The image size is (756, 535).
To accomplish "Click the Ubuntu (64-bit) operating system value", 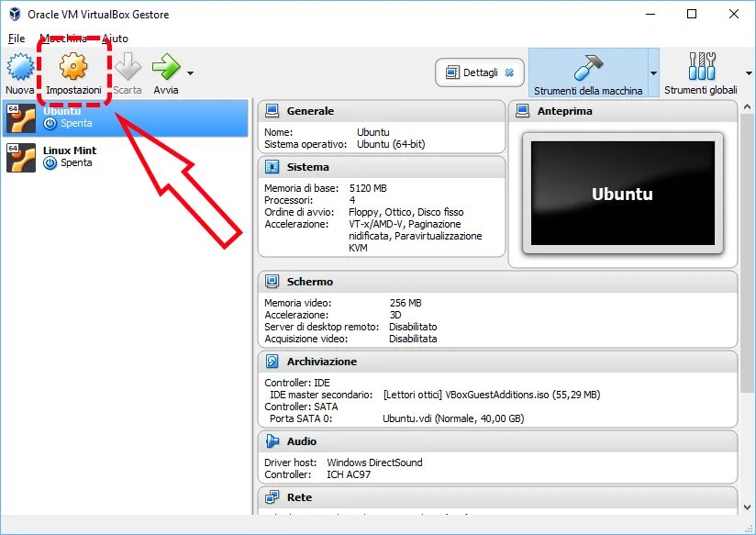I will tap(391, 144).
